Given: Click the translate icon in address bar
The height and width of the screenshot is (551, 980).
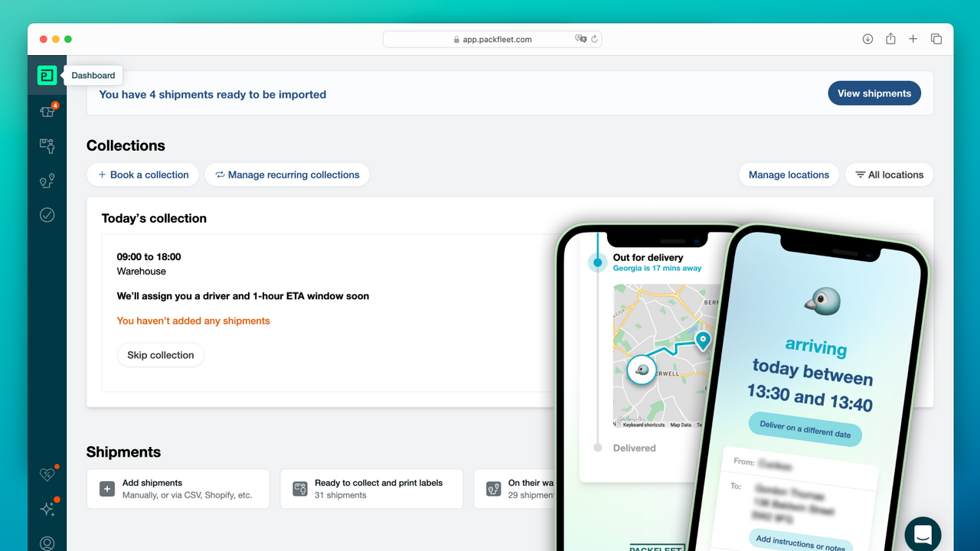Looking at the screenshot, I should tap(580, 39).
